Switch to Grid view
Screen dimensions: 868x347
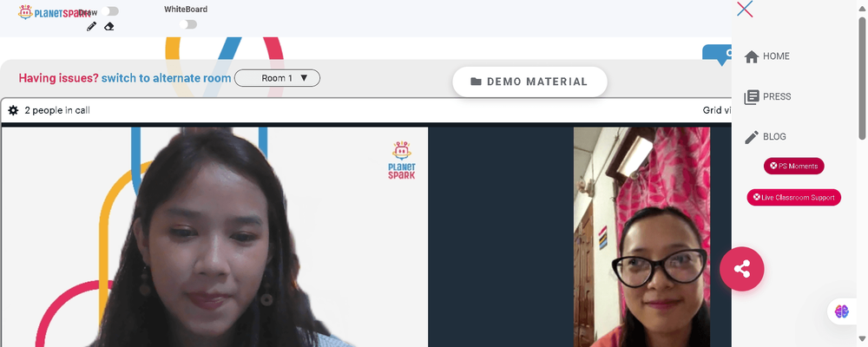pyautogui.click(x=717, y=110)
